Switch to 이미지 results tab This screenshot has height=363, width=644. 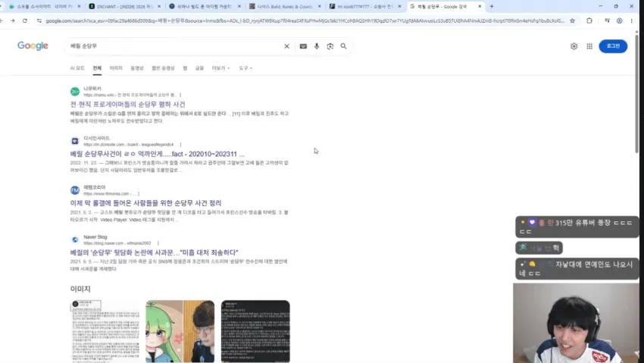116,68
